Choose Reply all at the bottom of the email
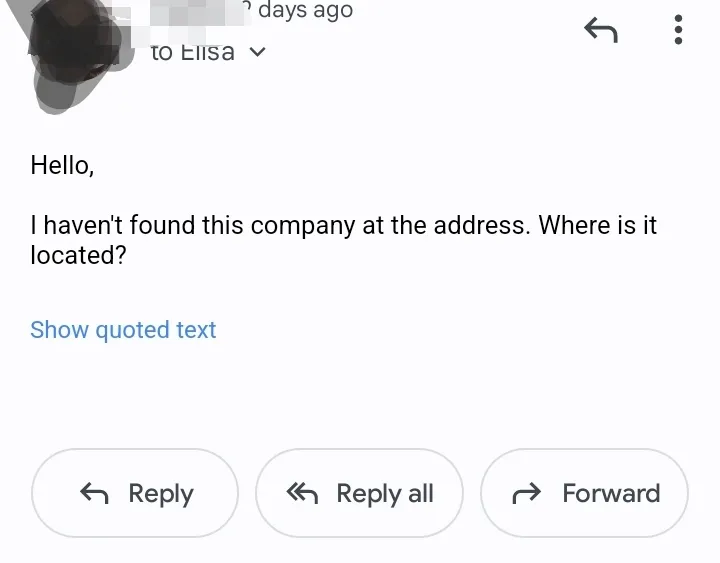Screen dimensions: 720x563 [x=360, y=493]
